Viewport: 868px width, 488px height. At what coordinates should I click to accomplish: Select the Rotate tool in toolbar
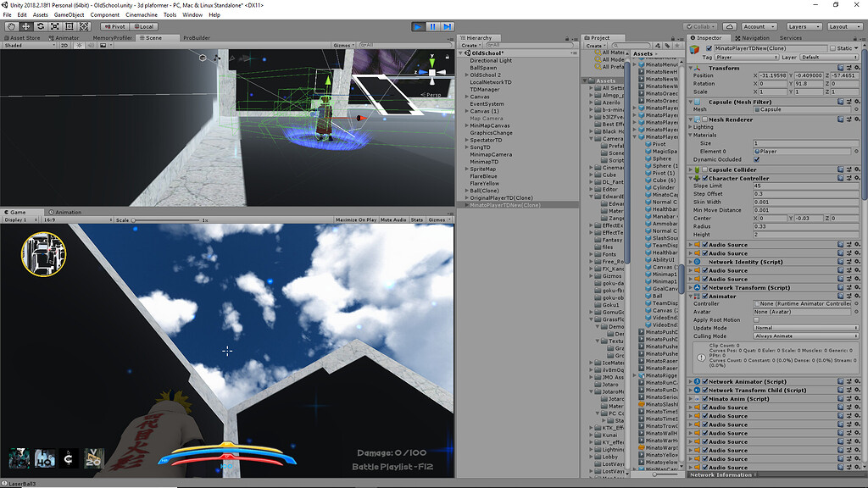40,26
